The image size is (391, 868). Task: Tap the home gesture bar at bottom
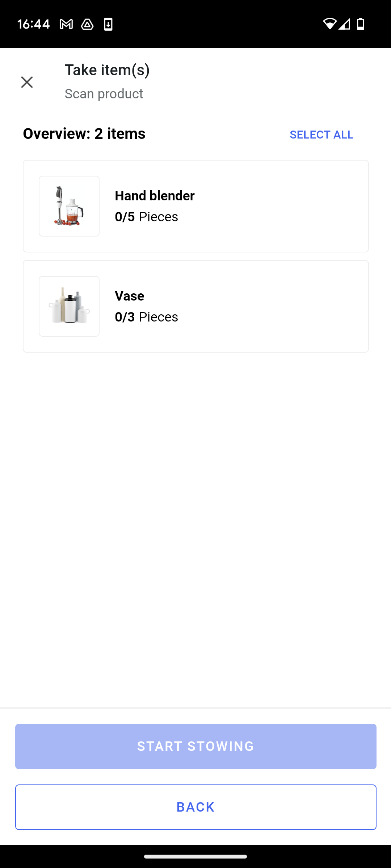coord(195,856)
